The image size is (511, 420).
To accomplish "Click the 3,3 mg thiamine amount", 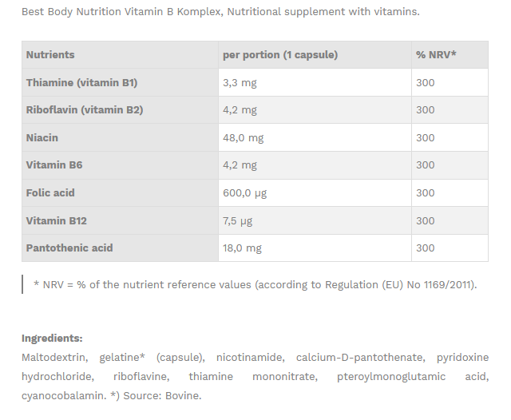I will point(240,82).
